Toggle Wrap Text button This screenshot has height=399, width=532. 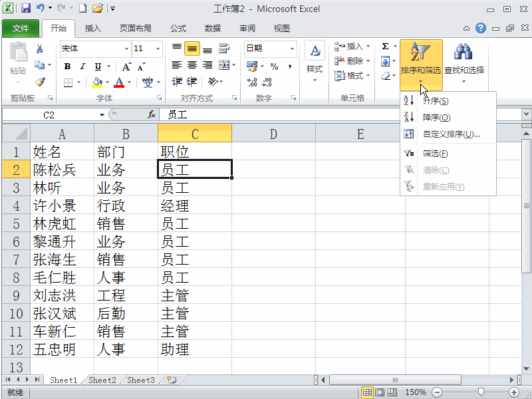[224, 49]
